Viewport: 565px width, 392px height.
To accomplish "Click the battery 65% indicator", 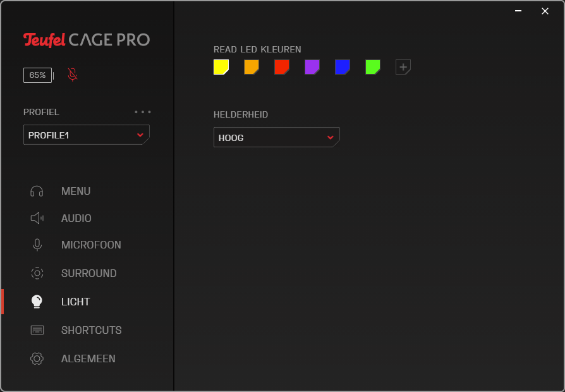I will coord(39,75).
